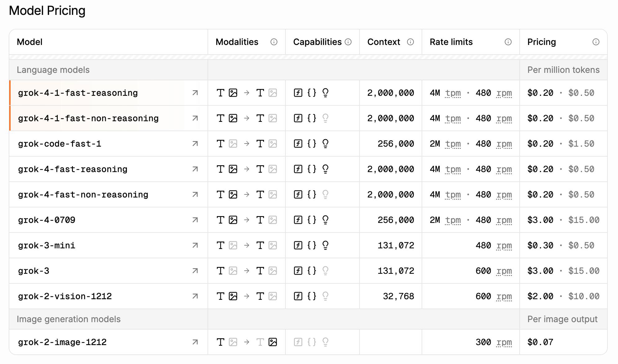618x364 pixels.
Task: Click the Rate limits column info icon
Action: [508, 42]
